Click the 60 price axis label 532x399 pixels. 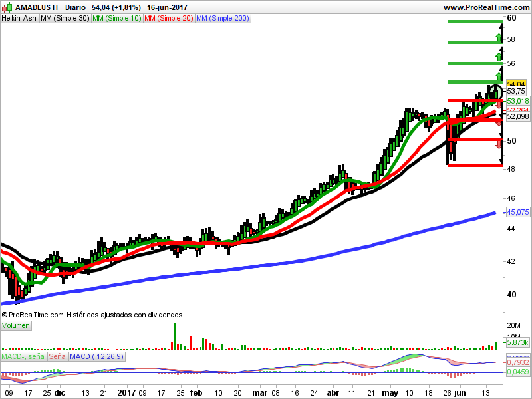click(x=511, y=18)
